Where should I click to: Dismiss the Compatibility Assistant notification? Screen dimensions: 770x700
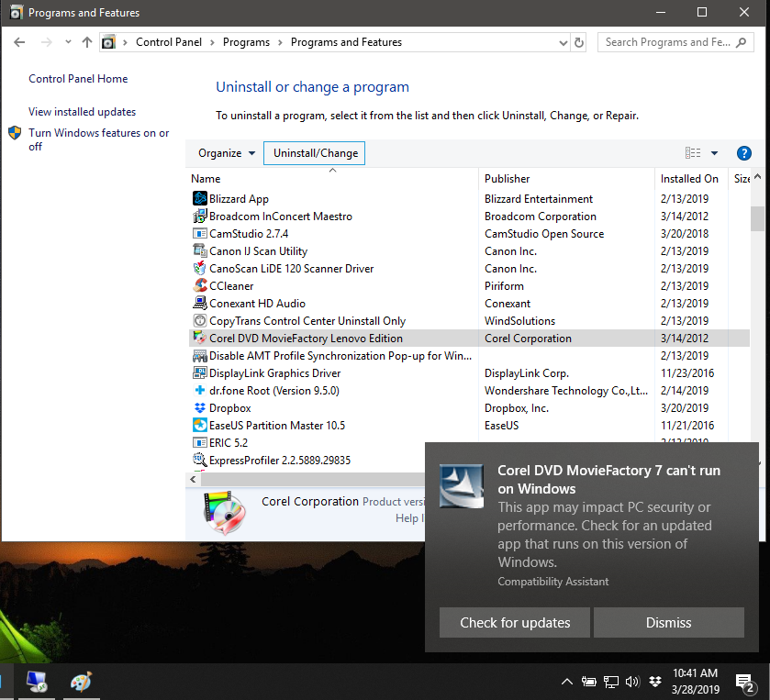coord(668,622)
